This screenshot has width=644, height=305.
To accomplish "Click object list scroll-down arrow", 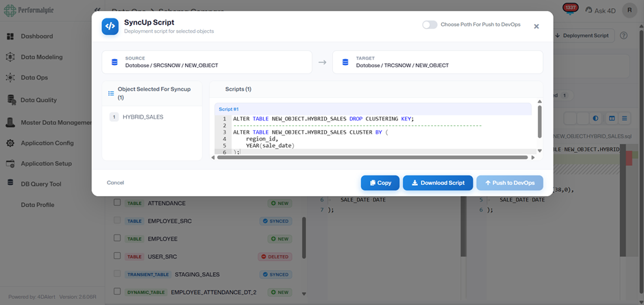I will tap(304, 294).
